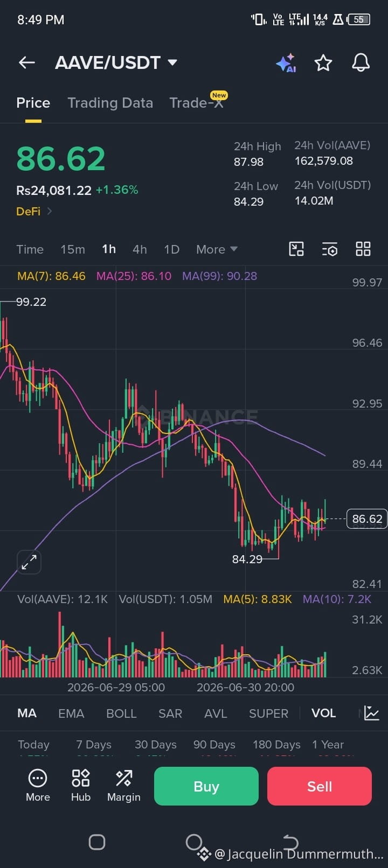Tap the 24h Vol(USDT) 14.02M value
Viewport: 388px width, 868px height.
(x=314, y=201)
